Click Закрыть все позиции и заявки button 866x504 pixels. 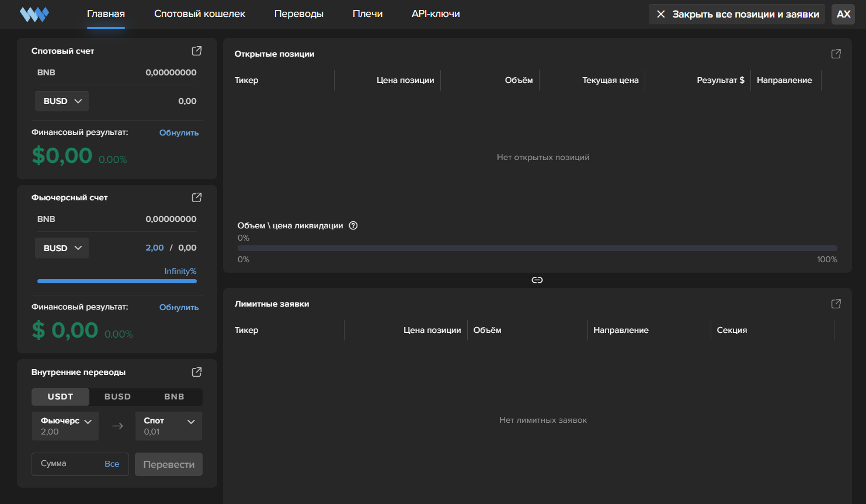coord(737,14)
